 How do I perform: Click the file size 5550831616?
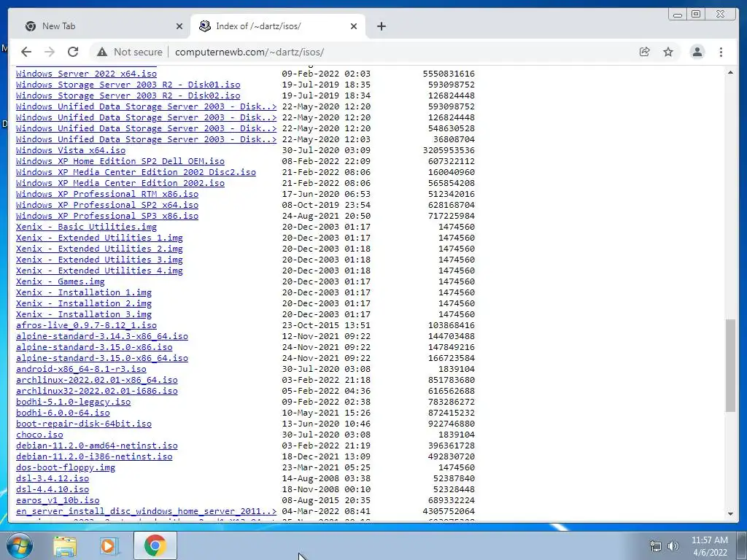(449, 74)
